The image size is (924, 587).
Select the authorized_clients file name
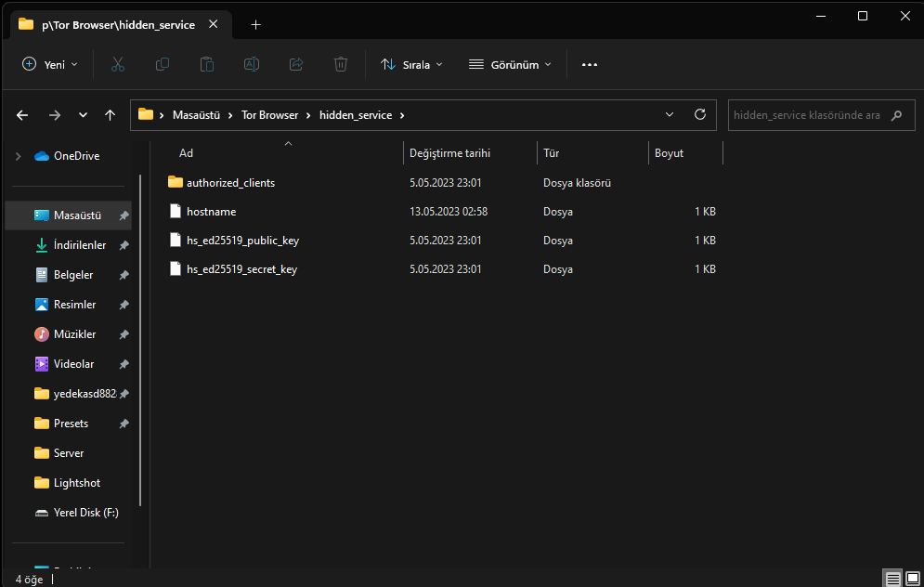point(230,183)
